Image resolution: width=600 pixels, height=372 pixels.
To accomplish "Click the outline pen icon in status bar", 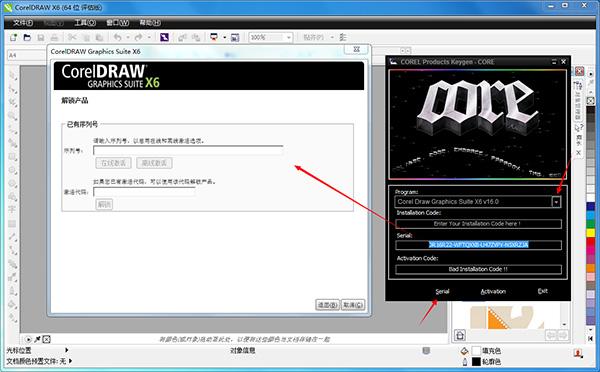I will [x=465, y=361].
